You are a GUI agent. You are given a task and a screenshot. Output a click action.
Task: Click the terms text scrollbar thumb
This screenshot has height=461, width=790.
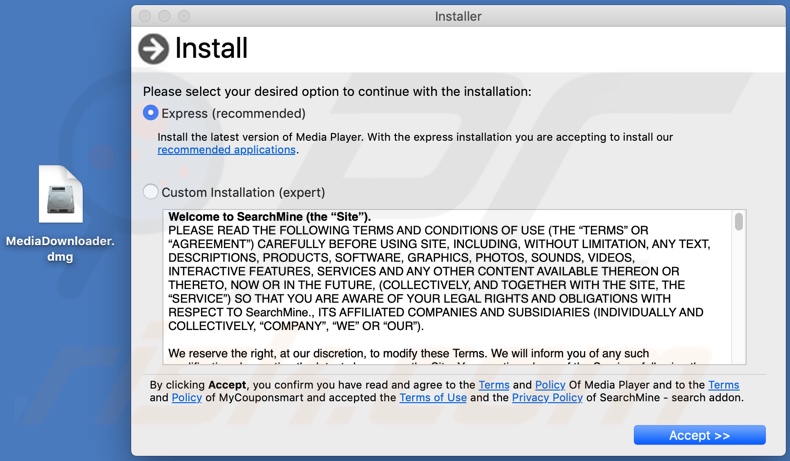(739, 221)
